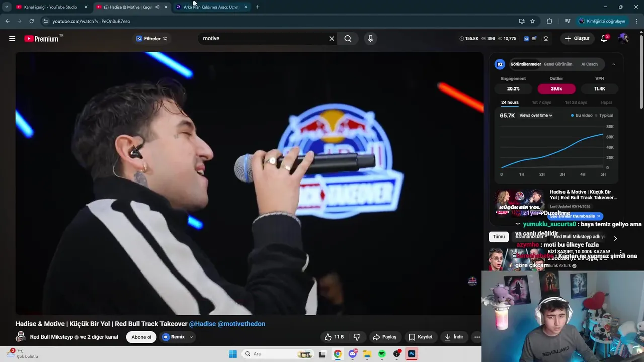
Task: Click the Küçük Bir Yol thumbnail in panel
Action: [519, 202]
